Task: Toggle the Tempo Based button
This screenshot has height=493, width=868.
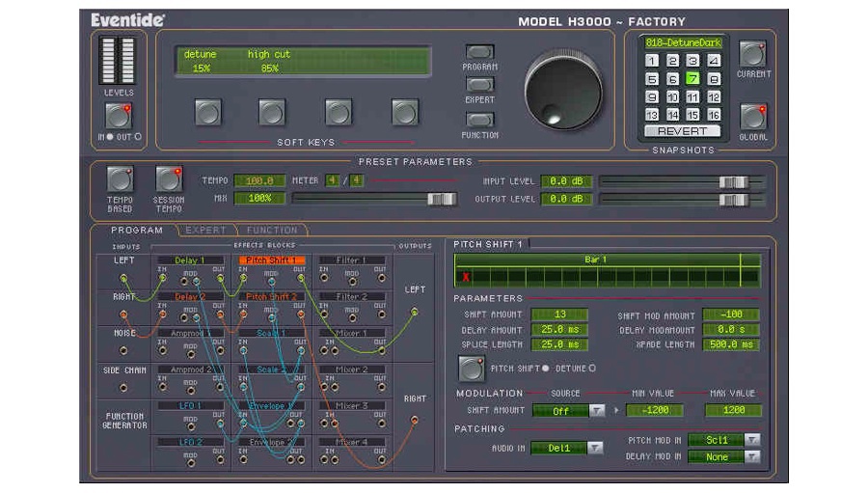Action: [x=121, y=178]
